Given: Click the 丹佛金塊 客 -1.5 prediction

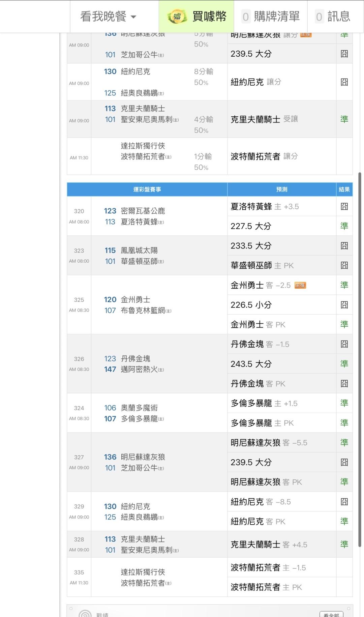Looking at the screenshot, I should (x=260, y=344).
